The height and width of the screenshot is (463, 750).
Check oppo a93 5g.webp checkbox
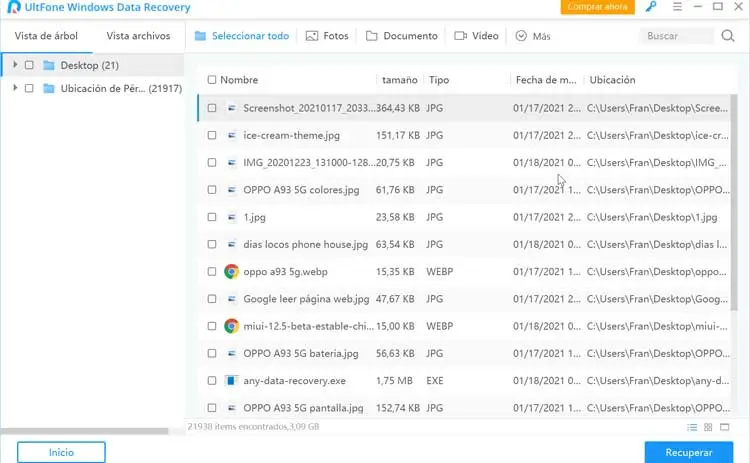tap(212, 272)
